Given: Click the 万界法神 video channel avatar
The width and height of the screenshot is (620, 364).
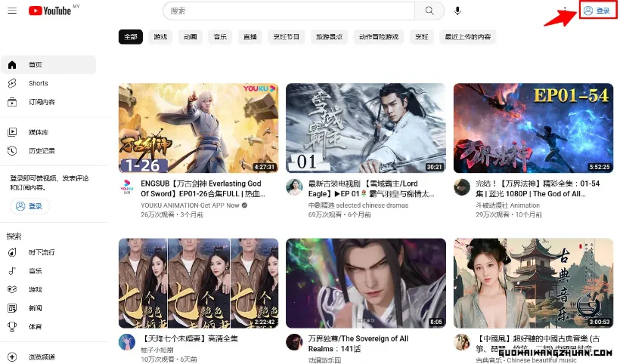Looking at the screenshot, I should (x=462, y=187).
